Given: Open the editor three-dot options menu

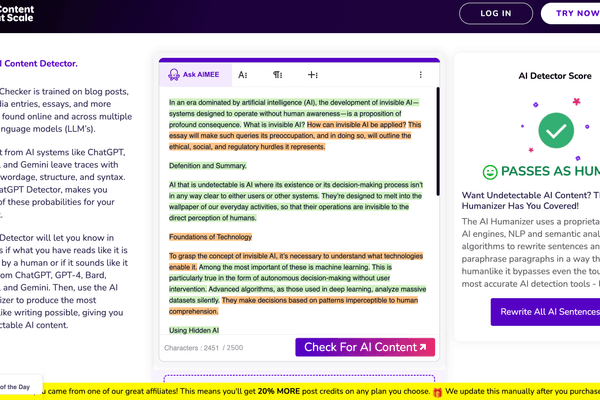Looking at the screenshot, I should (x=420, y=74).
